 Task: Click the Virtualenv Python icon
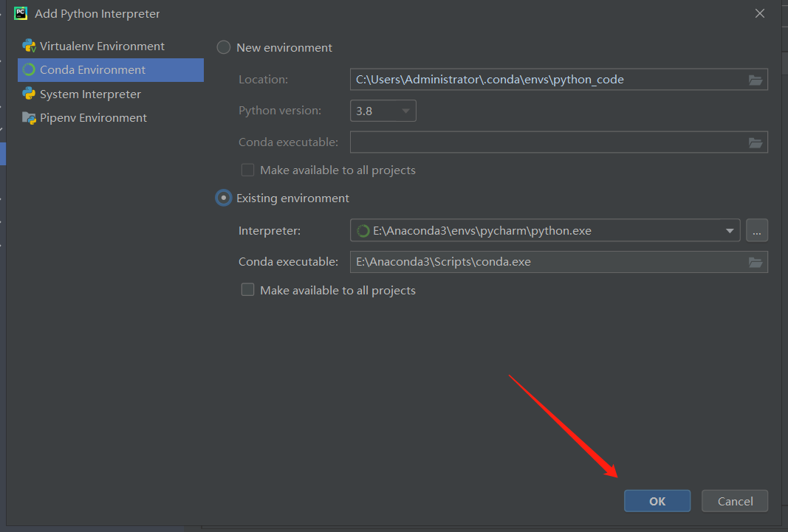[x=29, y=46]
